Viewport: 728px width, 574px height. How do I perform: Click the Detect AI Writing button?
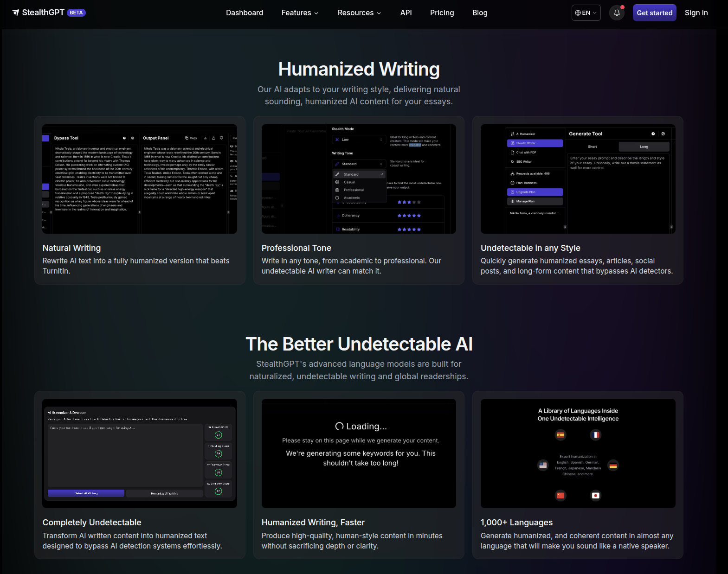[86, 493]
